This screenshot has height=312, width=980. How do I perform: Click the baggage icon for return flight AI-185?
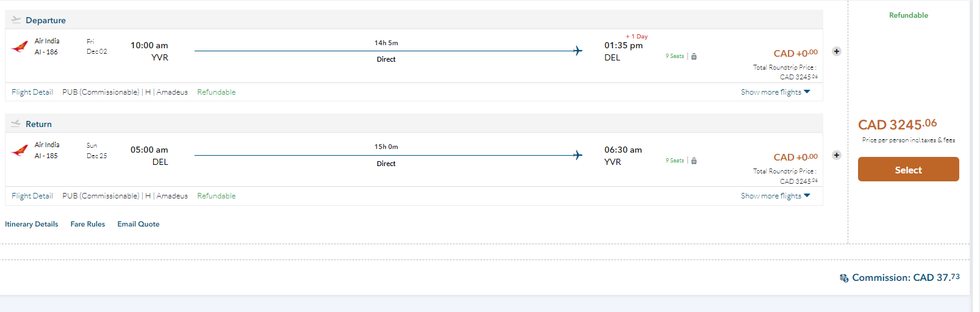[x=694, y=161]
